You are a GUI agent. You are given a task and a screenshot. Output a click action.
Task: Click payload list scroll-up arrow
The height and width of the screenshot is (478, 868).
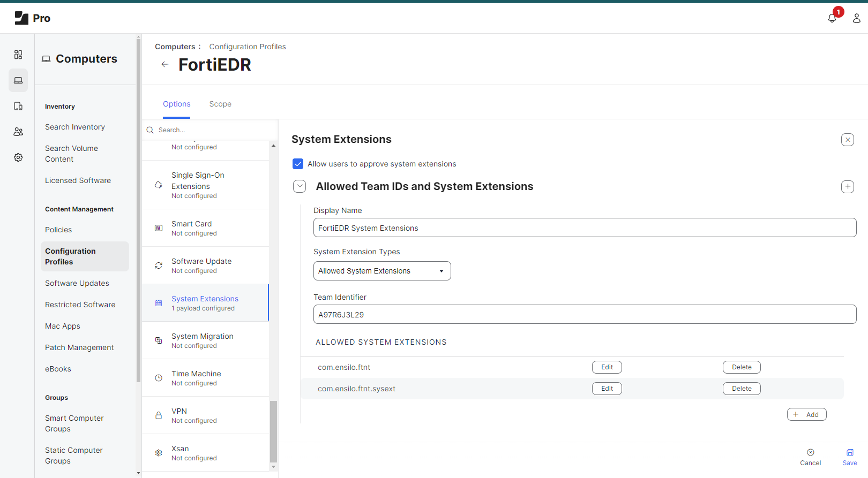[273, 146]
